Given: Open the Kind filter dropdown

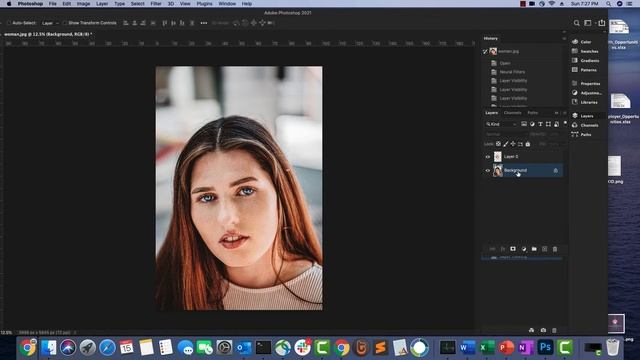Looking at the screenshot, I should click(501, 124).
